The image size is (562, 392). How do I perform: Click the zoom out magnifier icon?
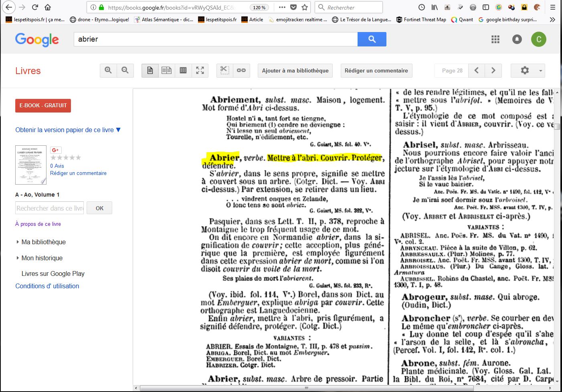click(125, 70)
